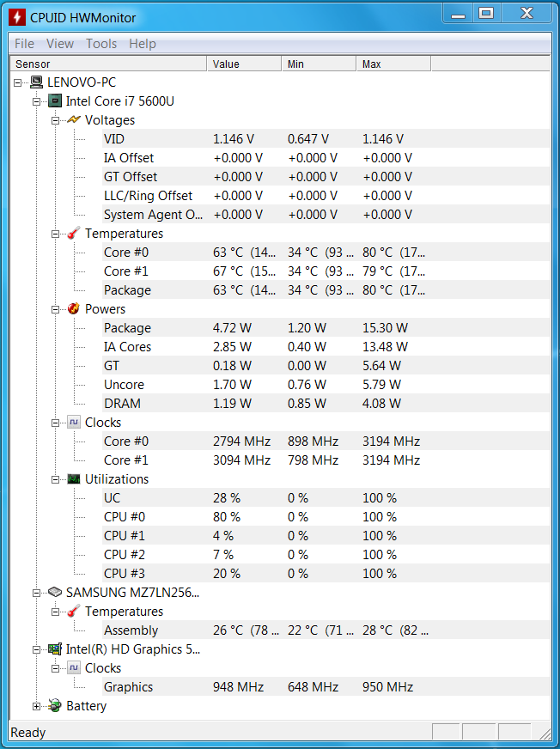Image resolution: width=560 pixels, height=749 pixels.
Task: Open the File menu
Action: click(x=24, y=44)
